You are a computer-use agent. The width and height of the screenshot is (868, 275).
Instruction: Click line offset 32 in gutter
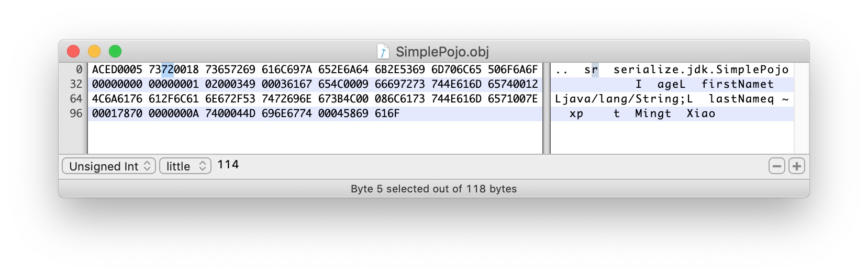76,84
